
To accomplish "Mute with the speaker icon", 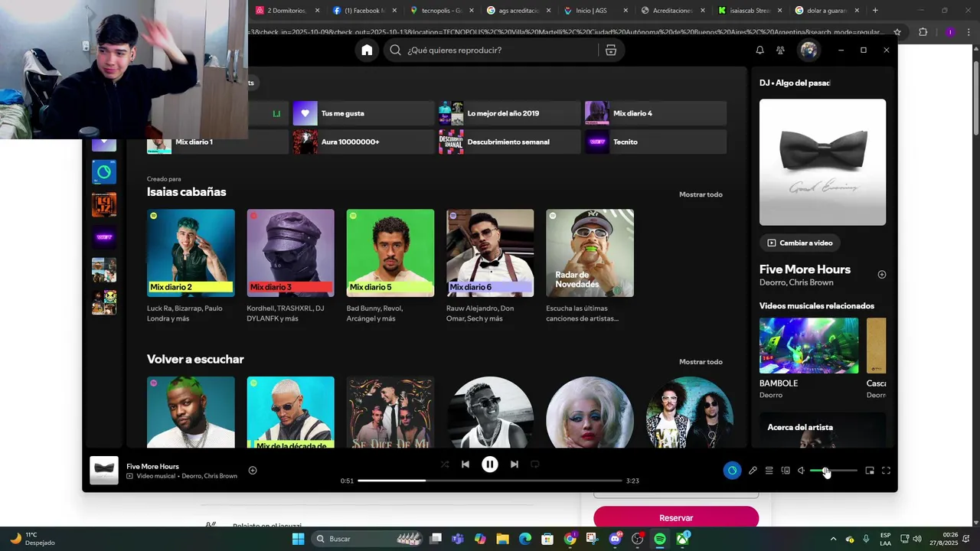I will click(801, 471).
